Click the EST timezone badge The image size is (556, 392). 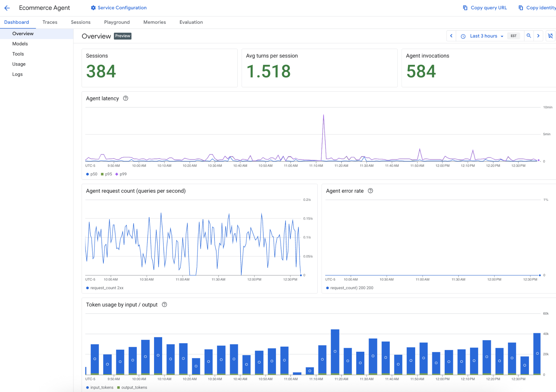tap(514, 36)
